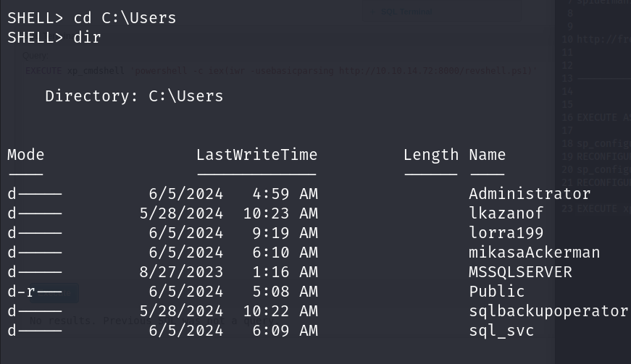Select the MSSQLSERVER directory entry

click(520, 272)
